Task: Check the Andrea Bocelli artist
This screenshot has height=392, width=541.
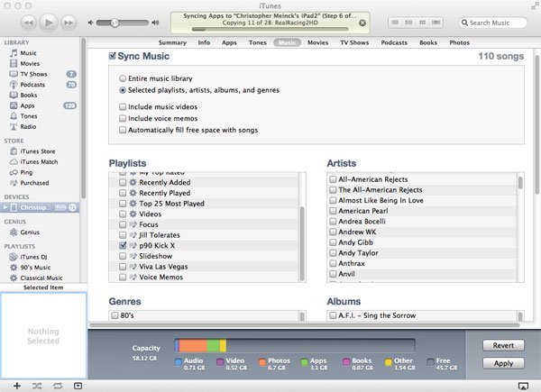Action: click(333, 222)
